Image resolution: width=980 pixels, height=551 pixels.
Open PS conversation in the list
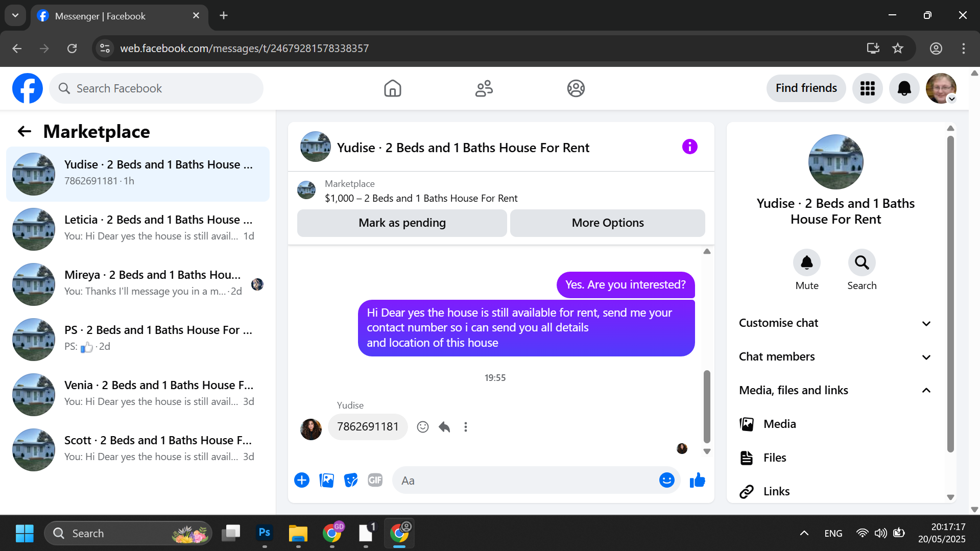(x=138, y=340)
